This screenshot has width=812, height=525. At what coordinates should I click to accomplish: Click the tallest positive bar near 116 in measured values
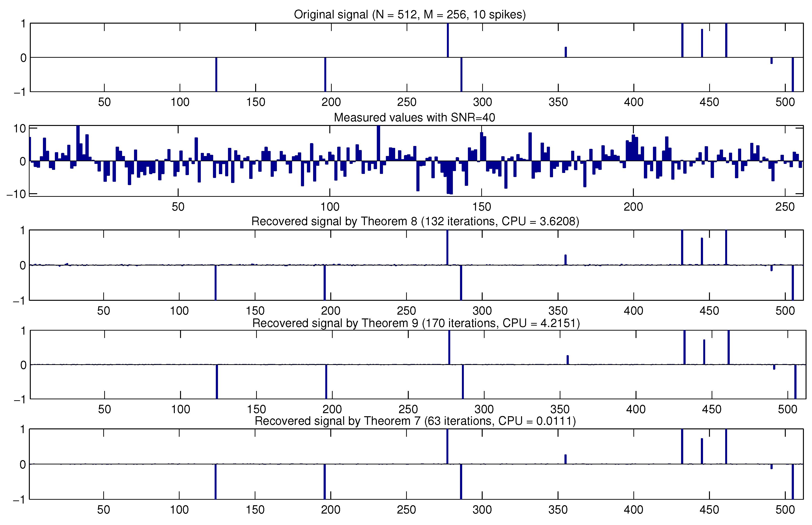click(x=378, y=143)
